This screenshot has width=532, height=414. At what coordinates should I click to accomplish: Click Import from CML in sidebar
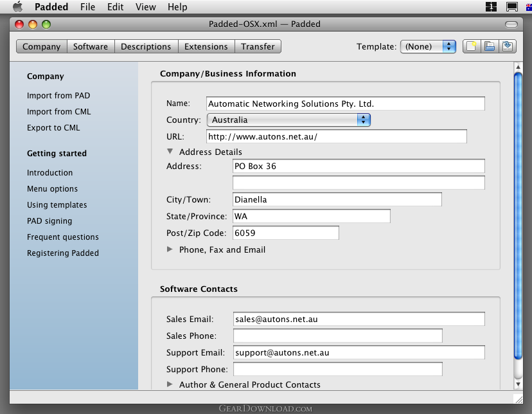[58, 112]
